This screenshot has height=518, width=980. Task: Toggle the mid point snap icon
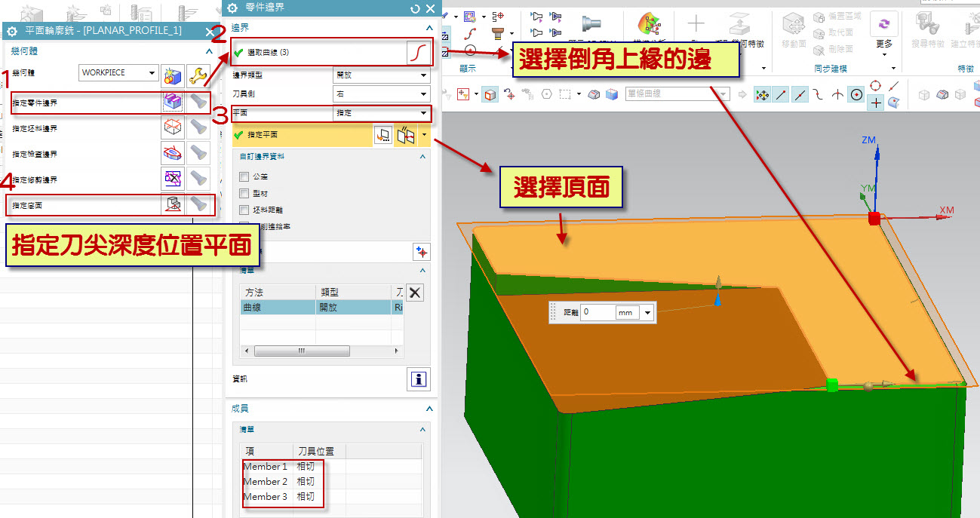[x=800, y=94]
